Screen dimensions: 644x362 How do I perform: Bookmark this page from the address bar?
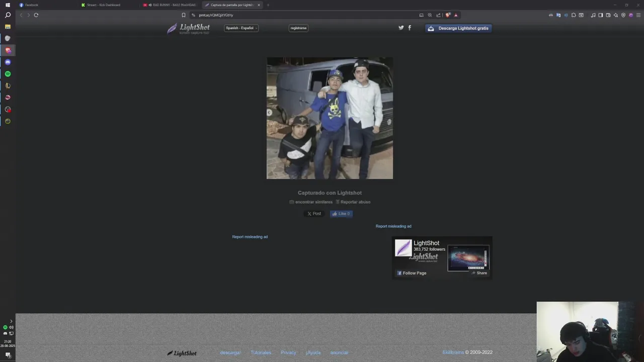(x=184, y=15)
